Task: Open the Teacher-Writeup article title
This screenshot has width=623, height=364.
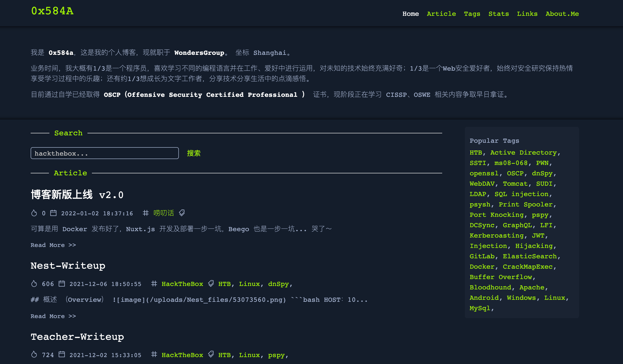Action: pyautogui.click(x=77, y=337)
